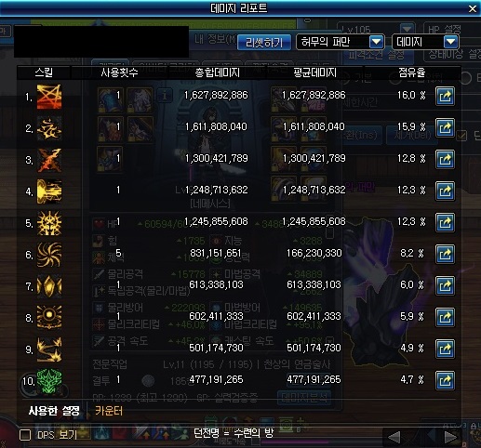Click share icon on the 12.8% row
481x448 pixels.
pyautogui.click(x=445, y=160)
